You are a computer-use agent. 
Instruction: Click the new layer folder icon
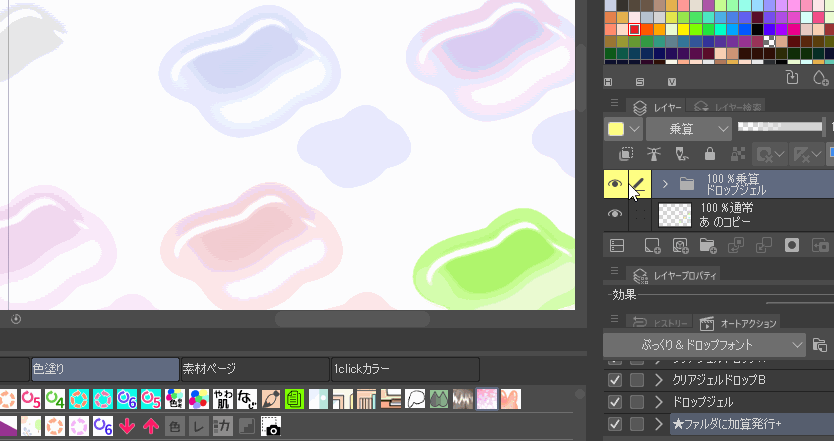tap(707, 245)
